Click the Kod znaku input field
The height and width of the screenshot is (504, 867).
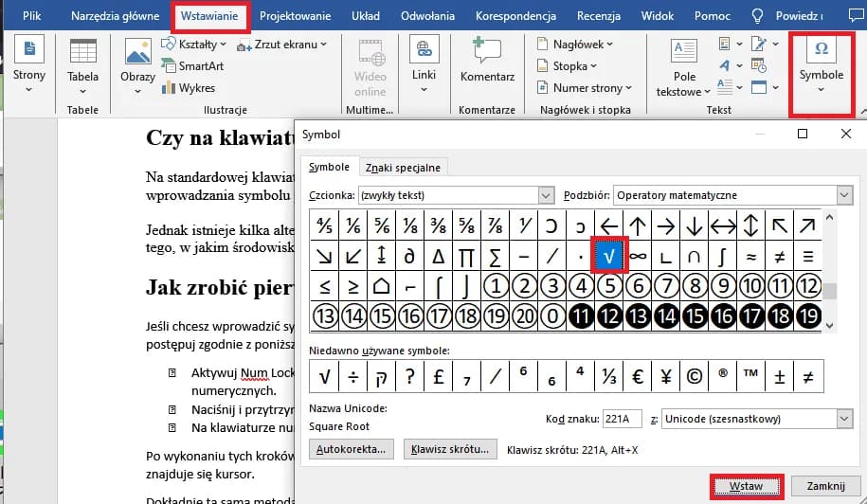point(622,419)
